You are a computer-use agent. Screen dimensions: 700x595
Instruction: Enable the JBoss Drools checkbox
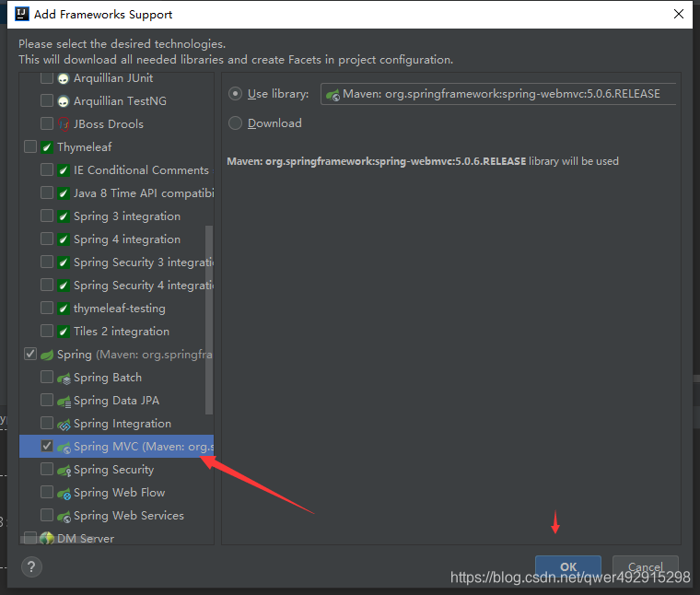pyautogui.click(x=47, y=123)
